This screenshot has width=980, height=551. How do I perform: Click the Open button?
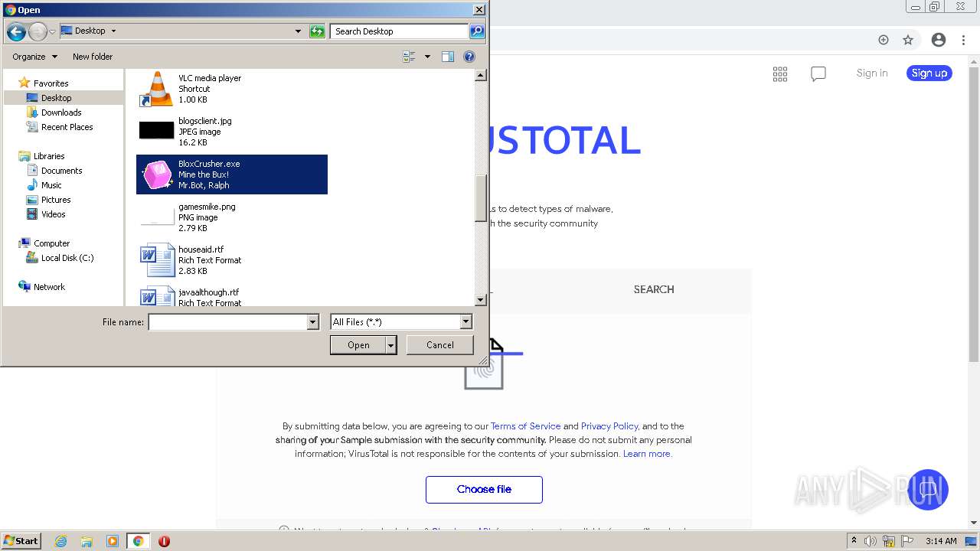click(358, 345)
